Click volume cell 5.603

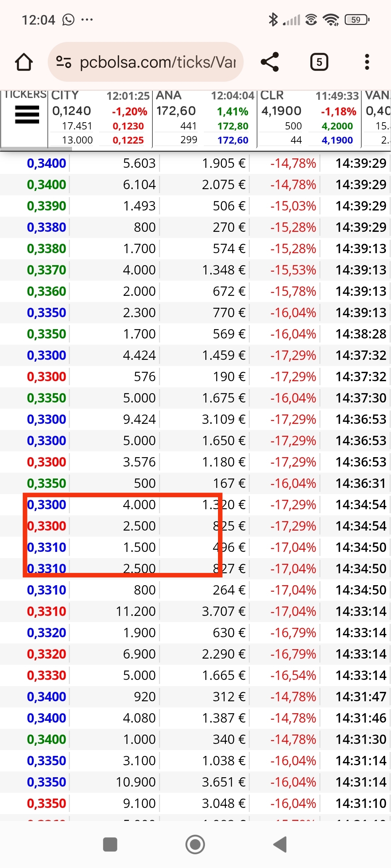(x=139, y=163)
